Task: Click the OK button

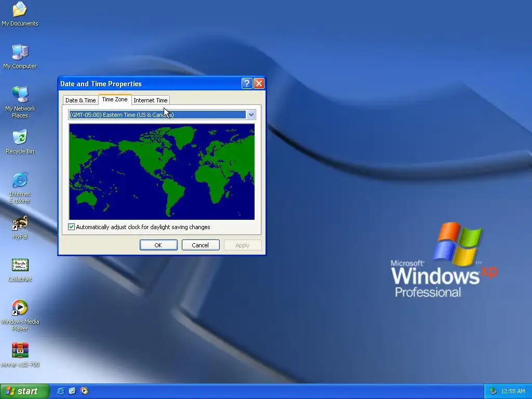Action: point(158,245)
